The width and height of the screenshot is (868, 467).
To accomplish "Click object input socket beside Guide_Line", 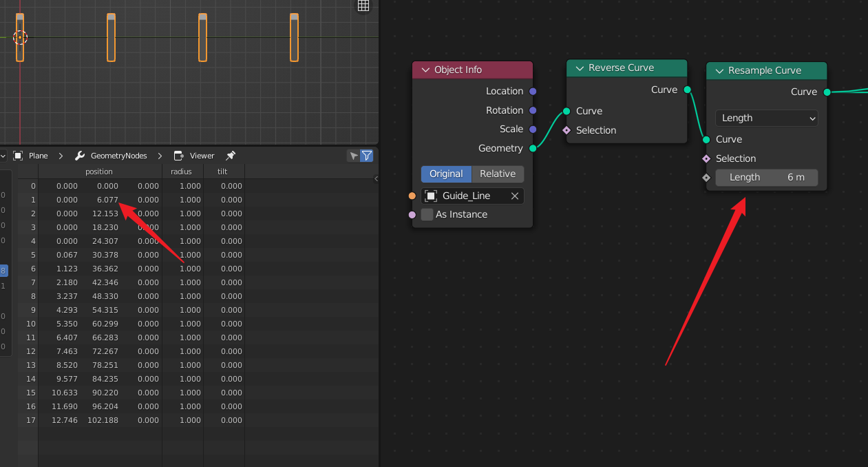I will (412, 196).
